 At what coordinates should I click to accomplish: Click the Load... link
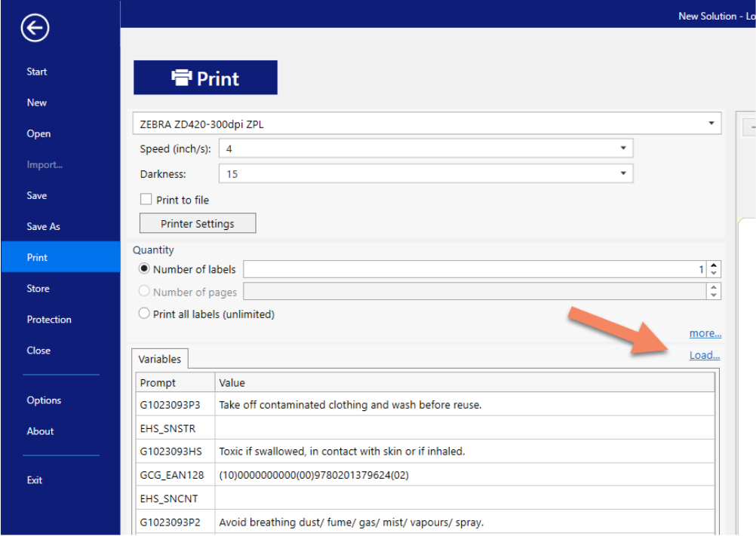coord(704,354)
